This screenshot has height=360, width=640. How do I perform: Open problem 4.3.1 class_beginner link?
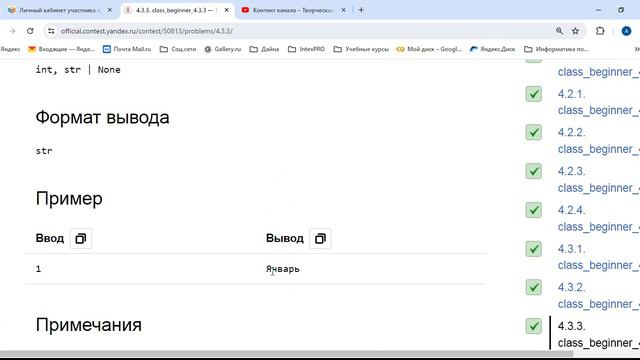598,257
